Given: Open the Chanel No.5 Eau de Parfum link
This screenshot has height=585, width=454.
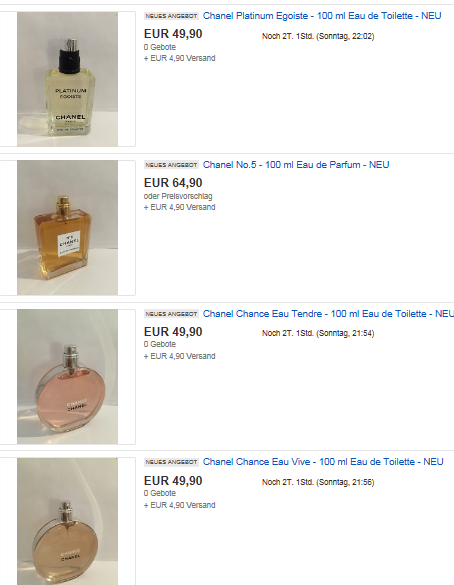Looking at the screenshot, I should [x=296, y=165].
